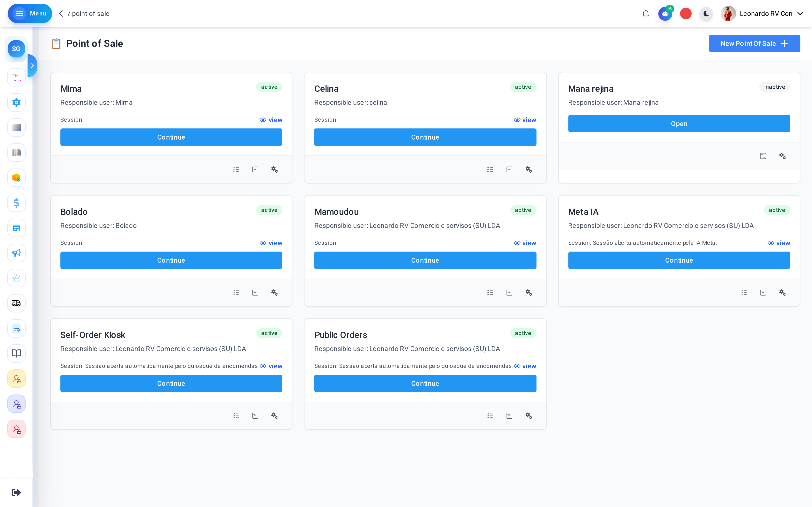This screenshot has width=812, height=507.
Task: Open the megaphone marketing sidebar icon
Action: click(16, 253)
